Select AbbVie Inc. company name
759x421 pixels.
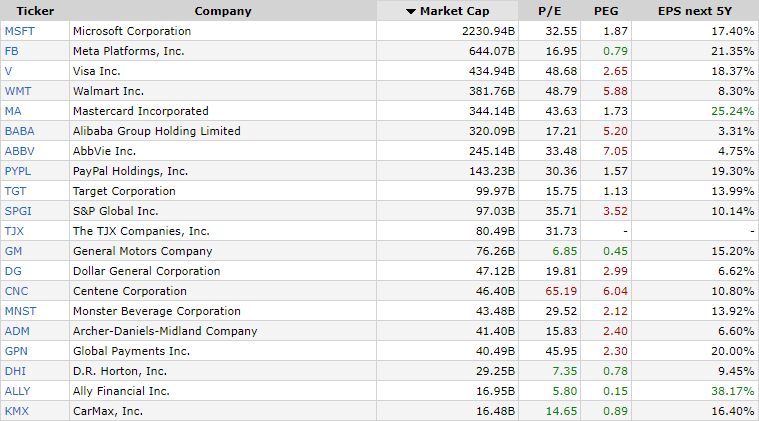click(x=104, y=151)
